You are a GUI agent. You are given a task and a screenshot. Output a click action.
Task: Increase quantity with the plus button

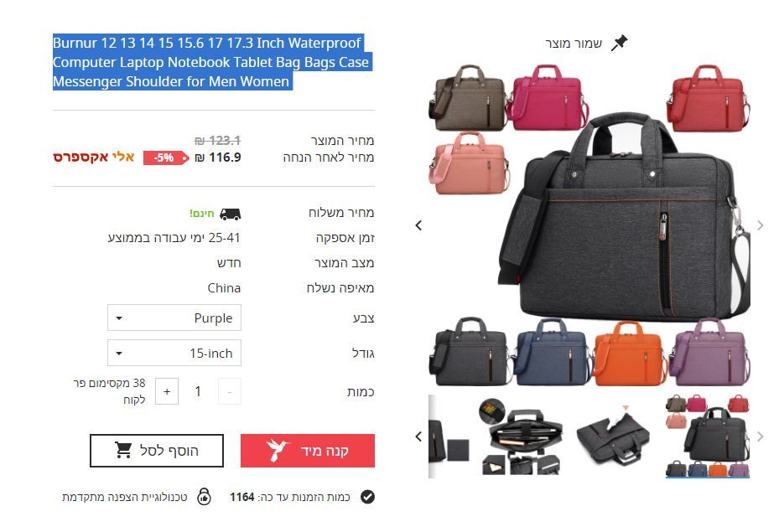pos(167,391)
